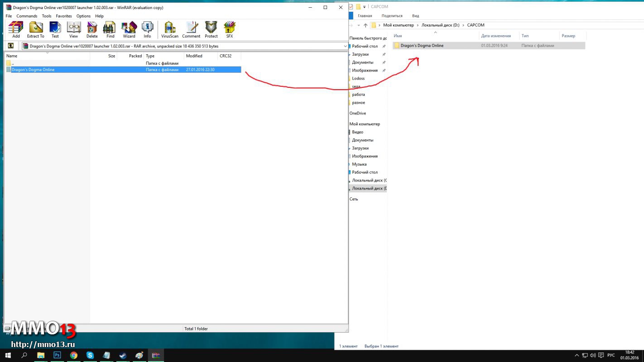Open Explorer quick access toolbar customize arrow
This screenshot has height=362, width=644.
[364, 7]
